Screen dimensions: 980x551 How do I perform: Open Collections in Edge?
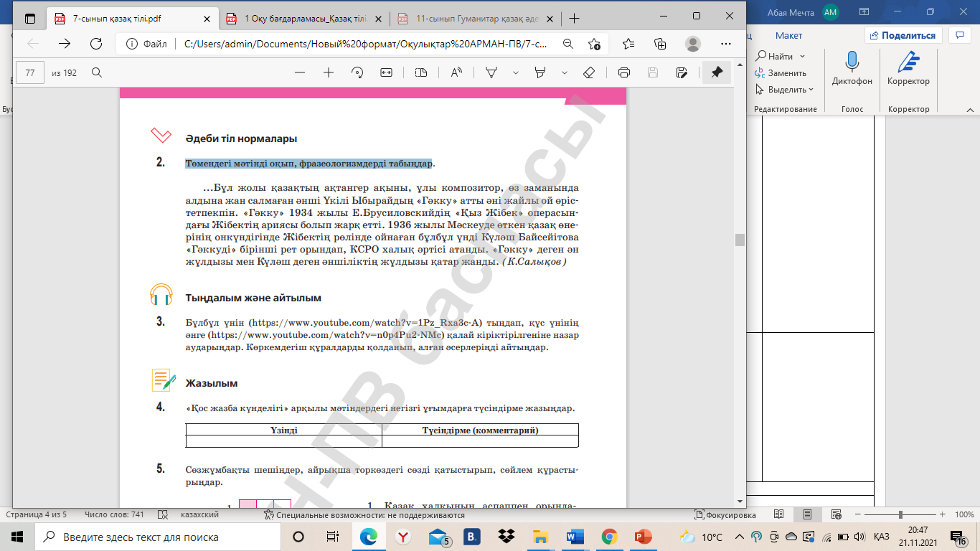(x=661, y=44)
